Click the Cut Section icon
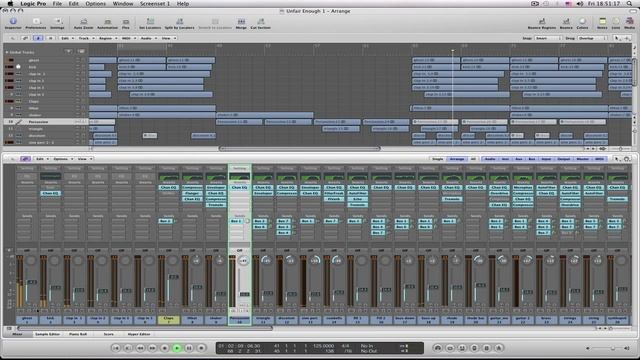This screenshot has height=360, width=640. point(260,22)
